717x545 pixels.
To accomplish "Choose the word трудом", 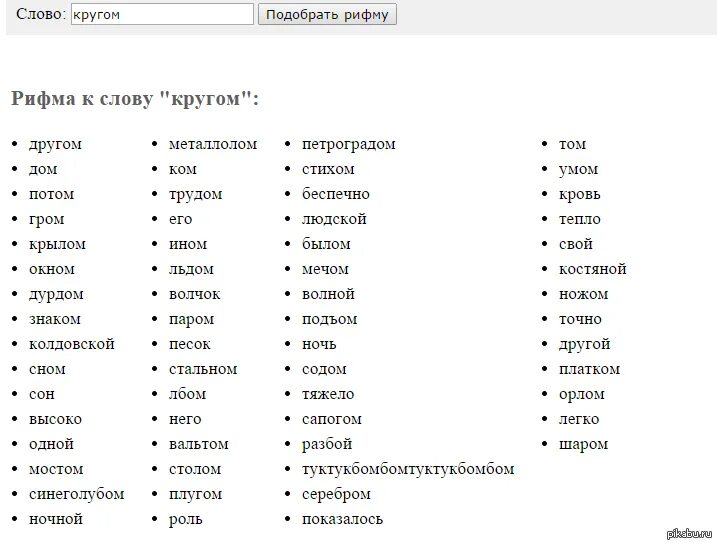I will coord(196,194).
